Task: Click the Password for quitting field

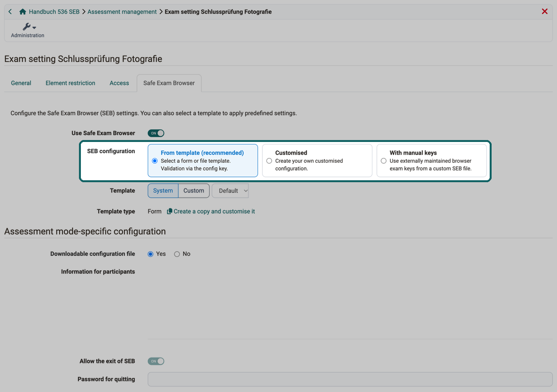Action: click(350, 379)
